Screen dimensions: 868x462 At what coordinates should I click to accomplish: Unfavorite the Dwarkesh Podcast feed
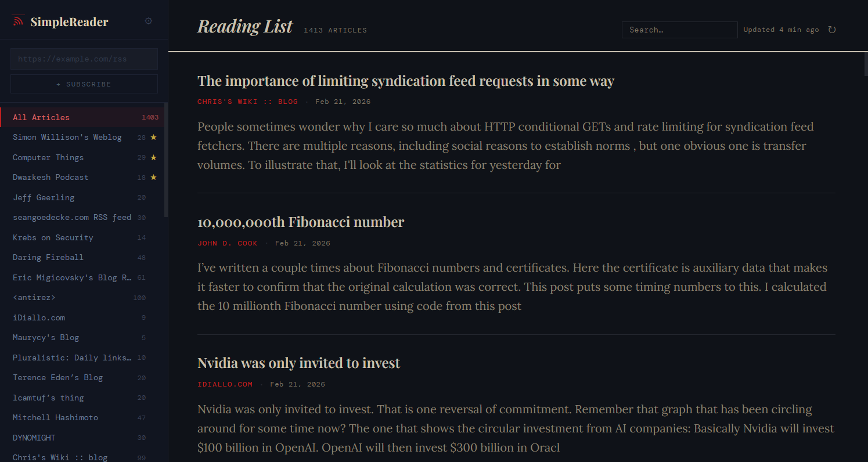(152, 177)
